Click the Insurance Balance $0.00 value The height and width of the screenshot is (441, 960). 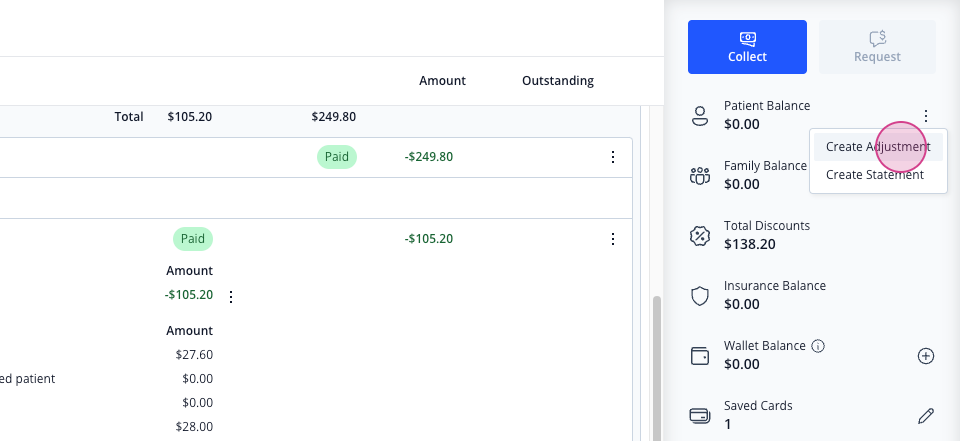point(741,304)
